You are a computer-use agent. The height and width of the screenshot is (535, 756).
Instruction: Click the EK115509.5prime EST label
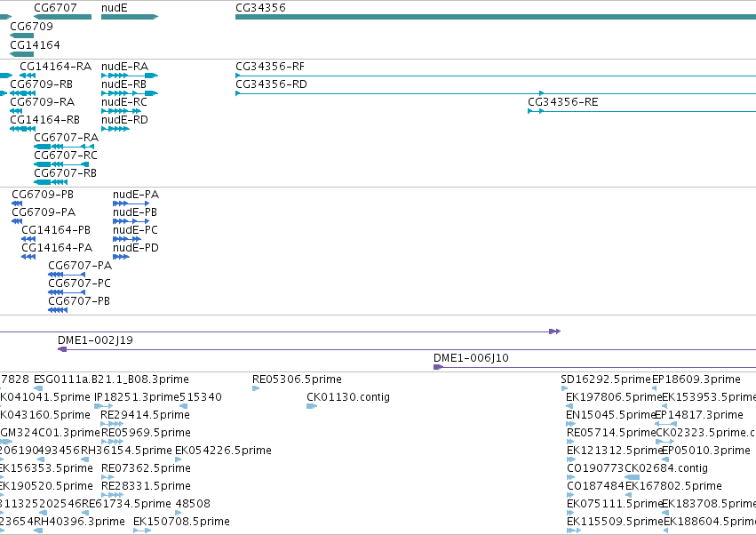[616, 522]
